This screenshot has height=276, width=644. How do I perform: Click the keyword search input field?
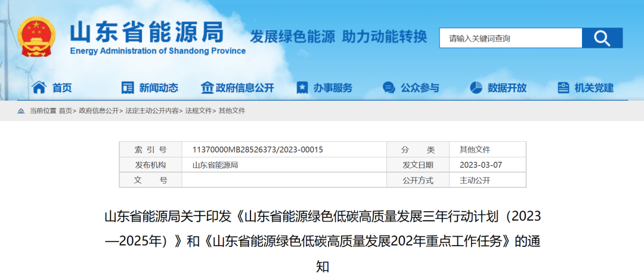[x=510, y=38]
